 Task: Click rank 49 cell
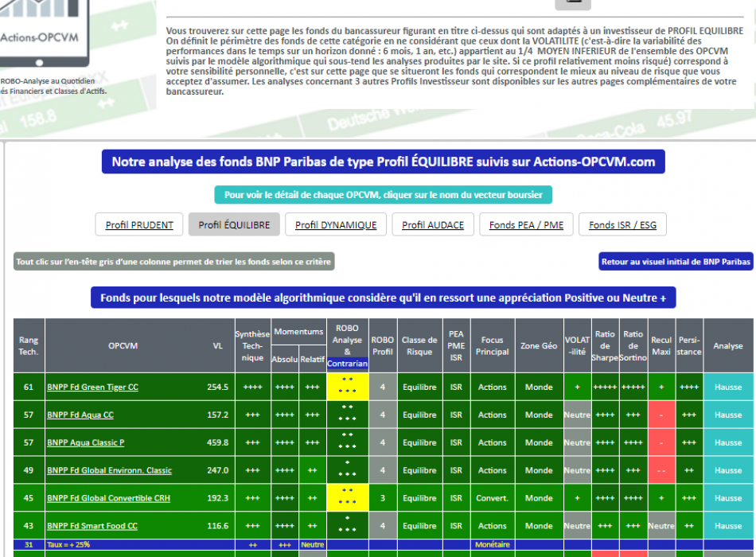29,470
